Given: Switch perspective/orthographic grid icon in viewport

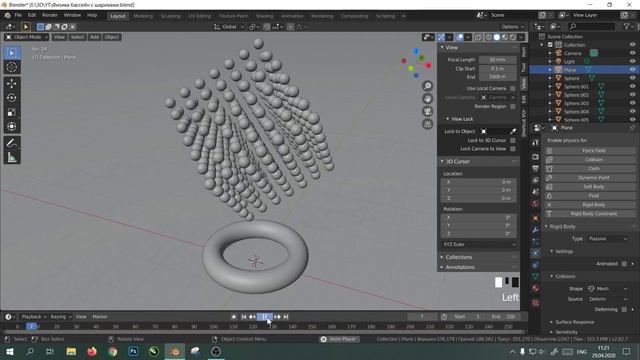Looking at the screenshot, I should click(x=427, y=124).
